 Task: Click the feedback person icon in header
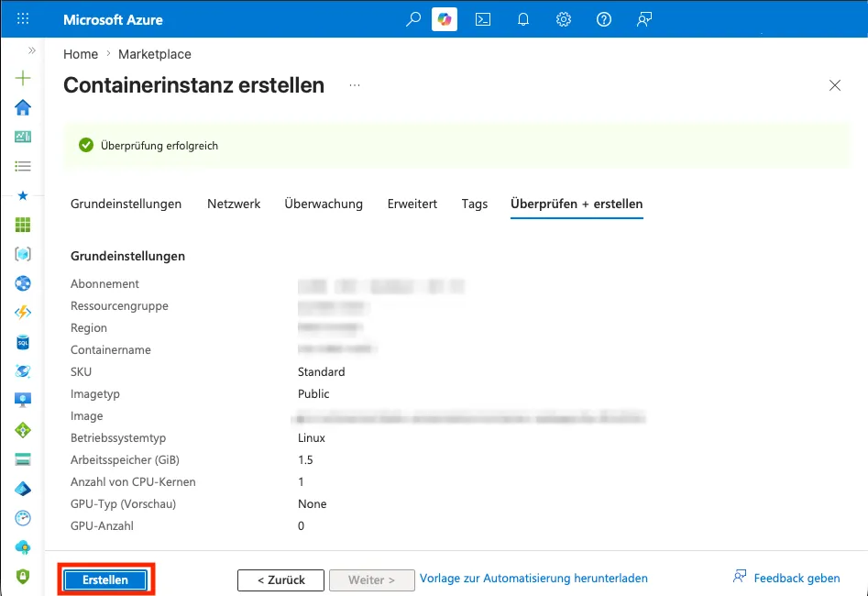644,19
